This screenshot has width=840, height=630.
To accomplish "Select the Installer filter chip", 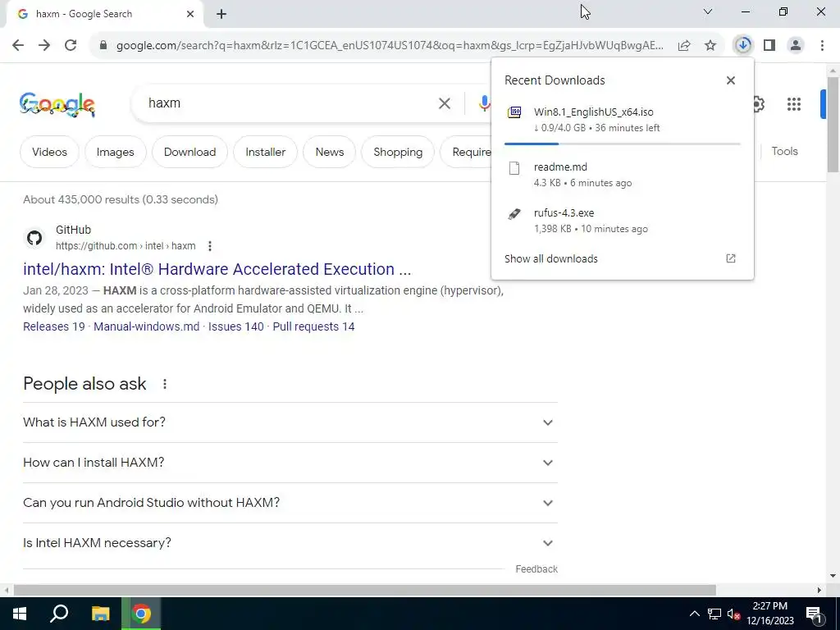I will [x=265, y=152].
